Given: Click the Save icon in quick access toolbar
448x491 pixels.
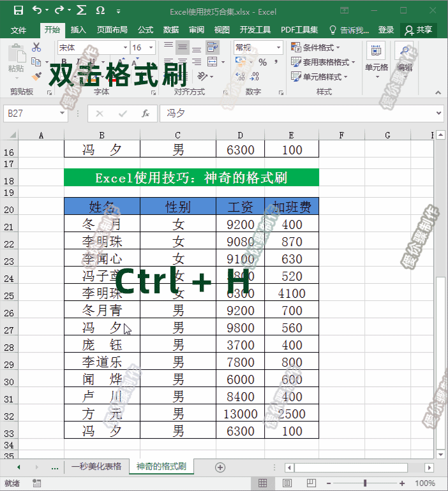Looking at the screenshot, I should click(x=19, y=11).
